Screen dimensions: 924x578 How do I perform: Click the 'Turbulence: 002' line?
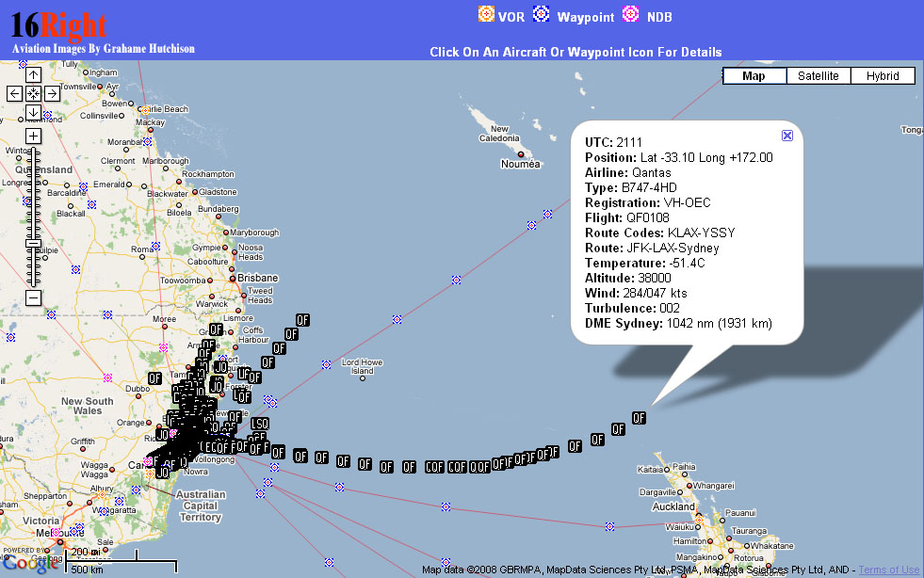632,308
